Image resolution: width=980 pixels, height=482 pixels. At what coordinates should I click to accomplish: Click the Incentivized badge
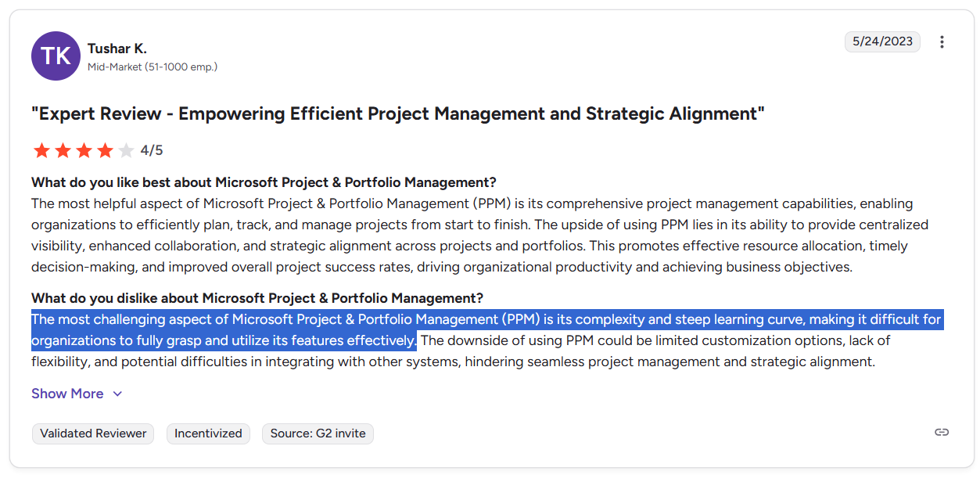pyautogui.click(x=208, y=433)
